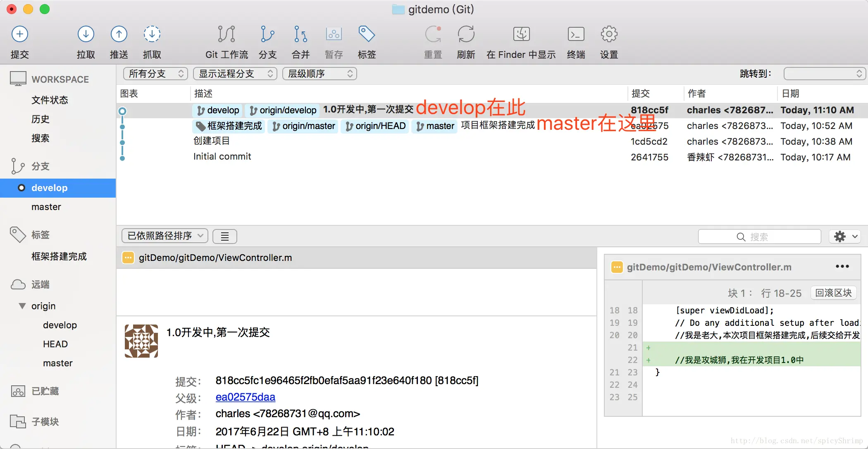The width and height of the screenshot is (868, 449).
Task: Open the Terminal (终端) icon
Action: point(576,34)
